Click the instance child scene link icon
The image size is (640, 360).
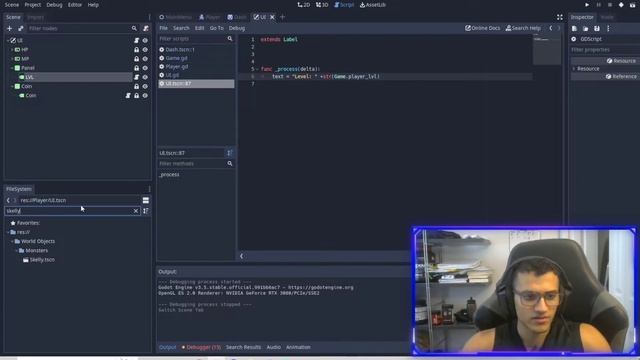(21, 29)
